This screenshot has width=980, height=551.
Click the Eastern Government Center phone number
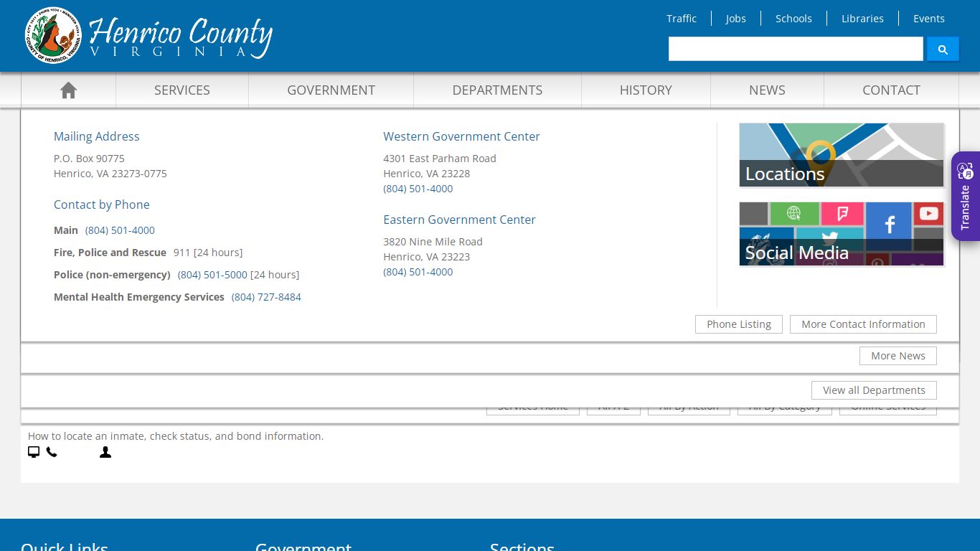418,272
